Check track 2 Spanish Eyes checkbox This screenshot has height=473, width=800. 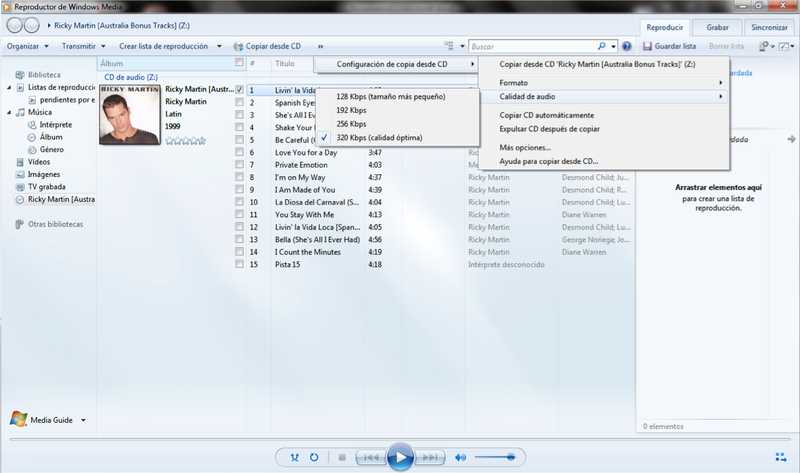239,102
